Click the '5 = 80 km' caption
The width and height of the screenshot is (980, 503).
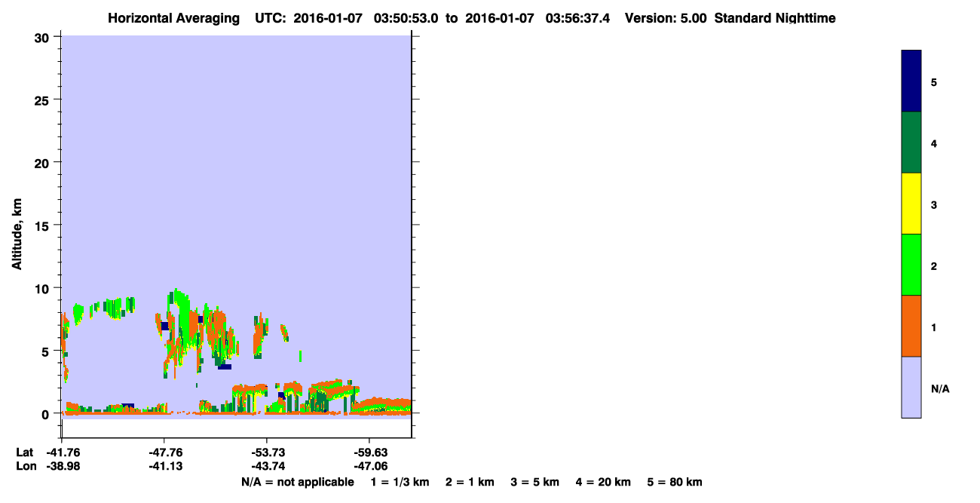[x=675, y=482]
